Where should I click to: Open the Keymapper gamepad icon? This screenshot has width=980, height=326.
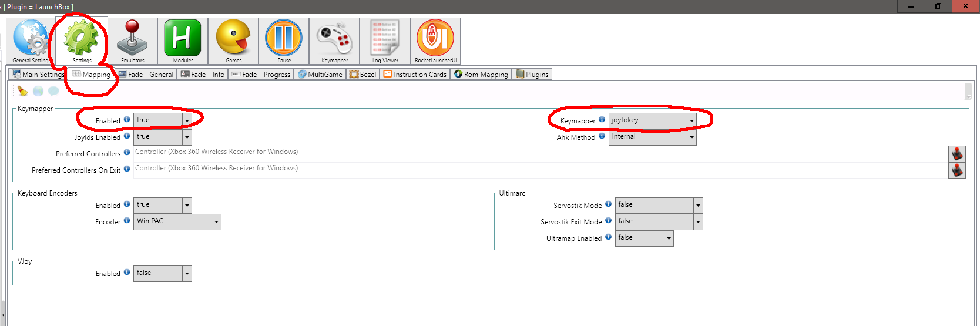334,40
